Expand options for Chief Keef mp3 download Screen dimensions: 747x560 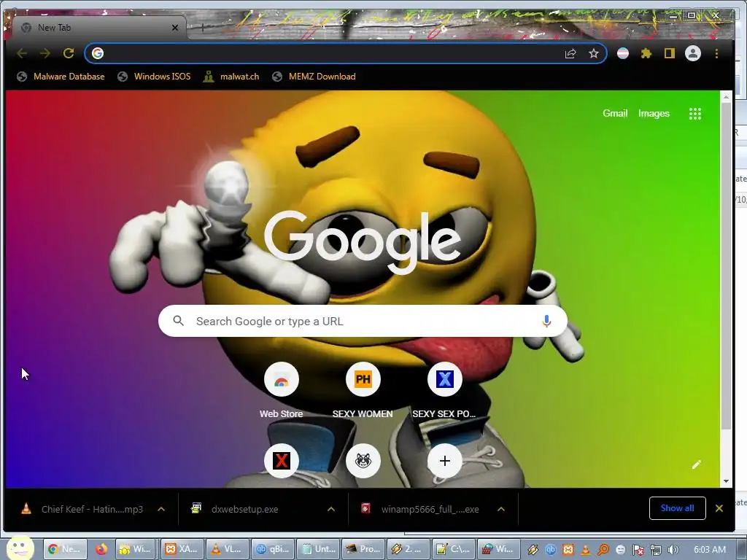[161, 510]
